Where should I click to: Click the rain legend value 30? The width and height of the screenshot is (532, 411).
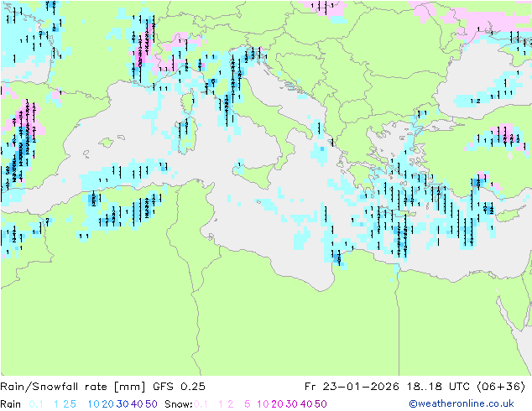coord(123,404)
